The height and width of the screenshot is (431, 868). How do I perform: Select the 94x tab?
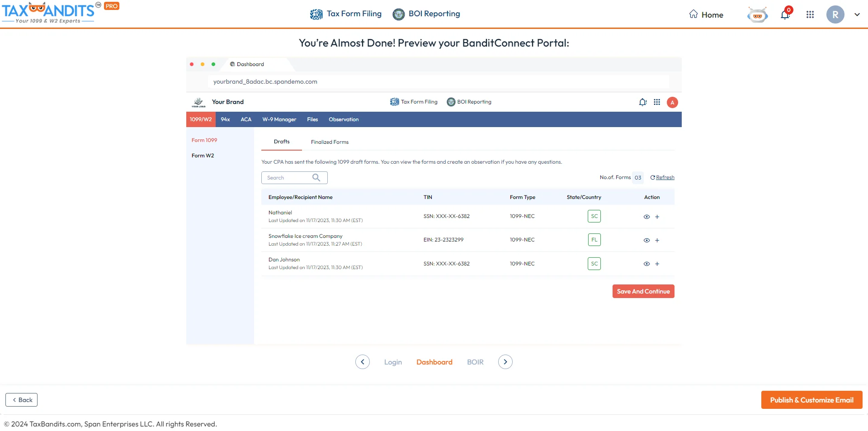(225, 119)
